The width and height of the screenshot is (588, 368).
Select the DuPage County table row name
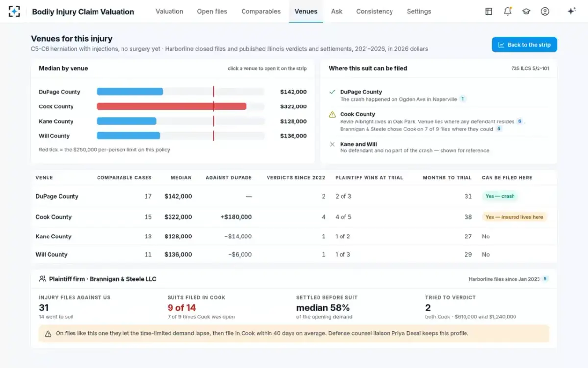coord(57,196)
